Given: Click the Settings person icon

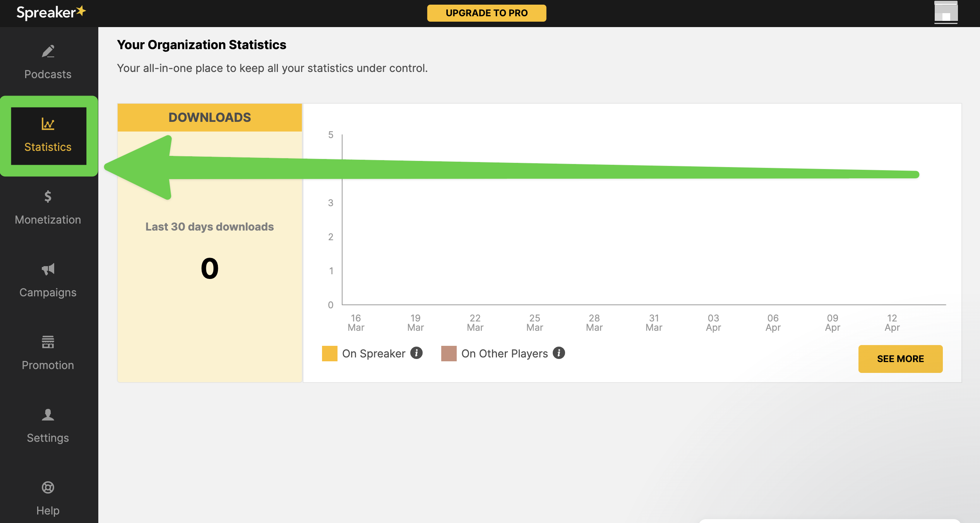Looking at the screenshot, I should click(x=48, y=415).
